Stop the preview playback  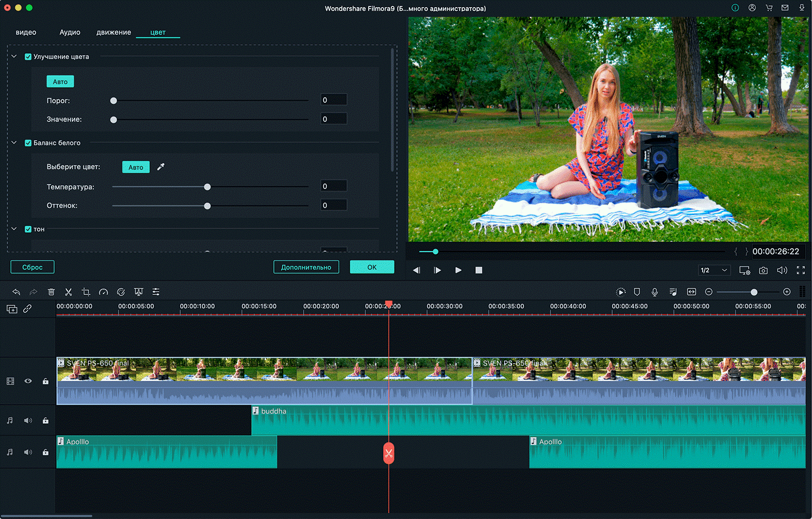479,270
